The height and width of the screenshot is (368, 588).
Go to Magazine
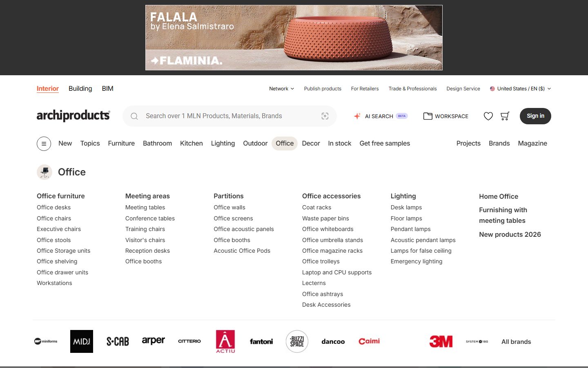pyautogui.click(x=532, y=144)
